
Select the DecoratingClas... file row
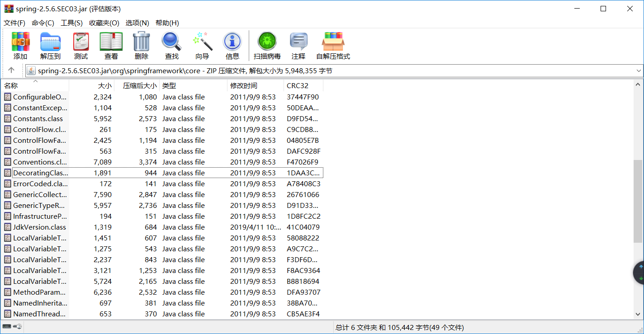point(162,173)
